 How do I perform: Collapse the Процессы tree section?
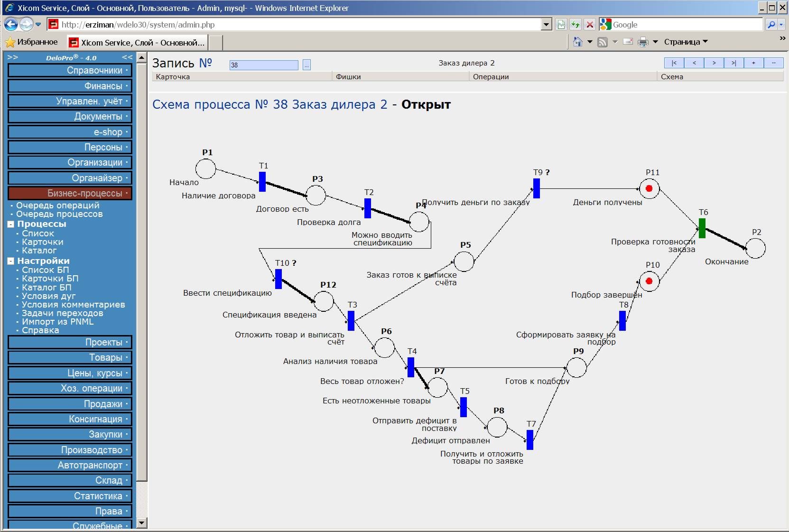[x=11, y=224]
